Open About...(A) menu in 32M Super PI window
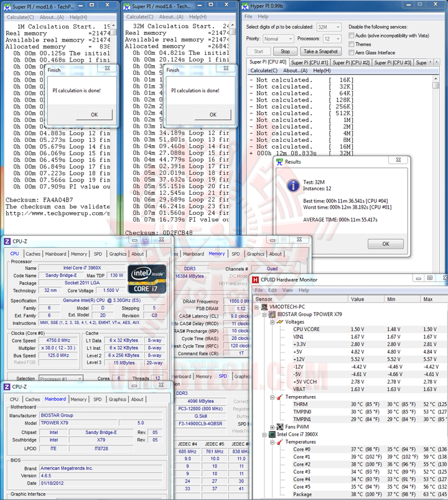The image size is (448, 500). 171,17
